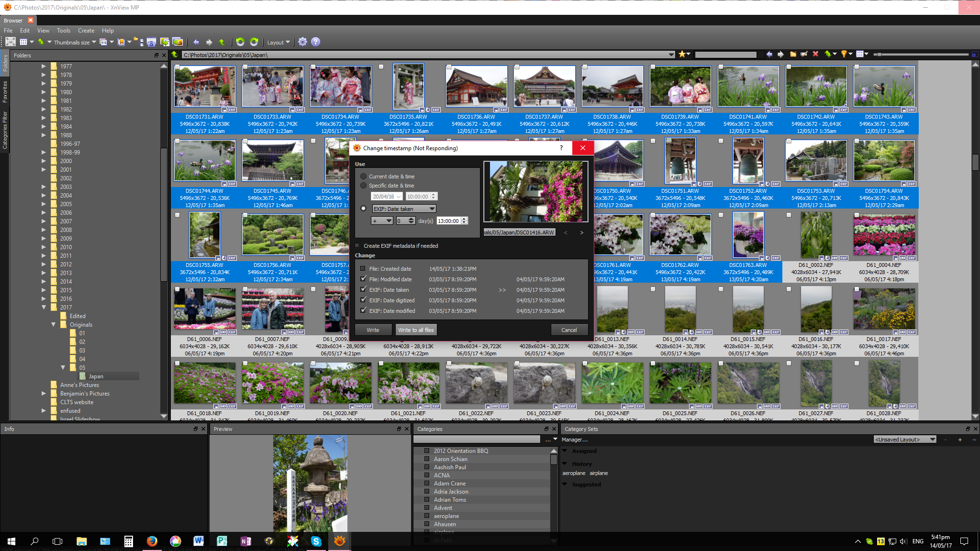
Task: Open the batch convert toolbar icon
Action: tap(178, 42)
